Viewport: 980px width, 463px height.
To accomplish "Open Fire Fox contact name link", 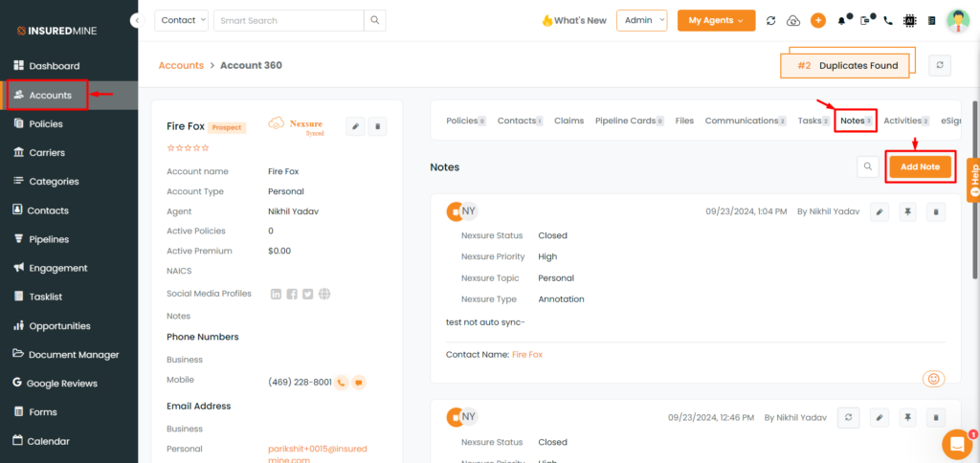I will 527,354.
